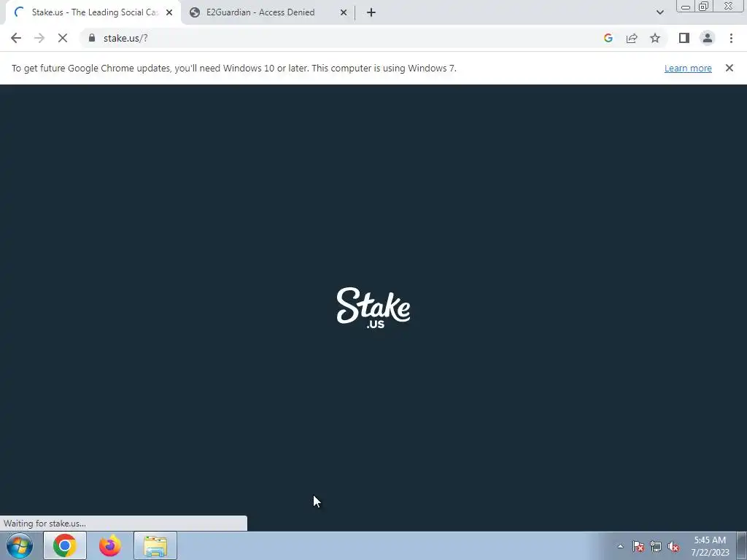Open a new tab
Viewport: 747px width, 560px height.
[x=371, y=12]
